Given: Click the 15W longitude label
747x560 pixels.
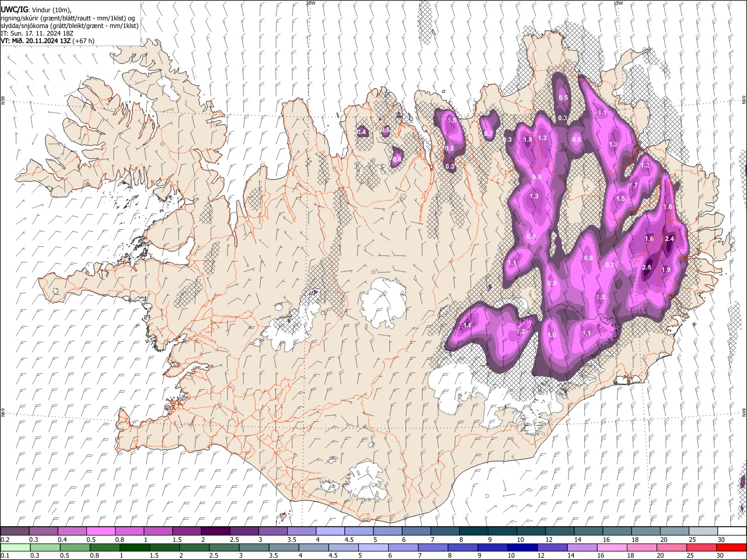Looking at the screenshot, I should 618,3.
